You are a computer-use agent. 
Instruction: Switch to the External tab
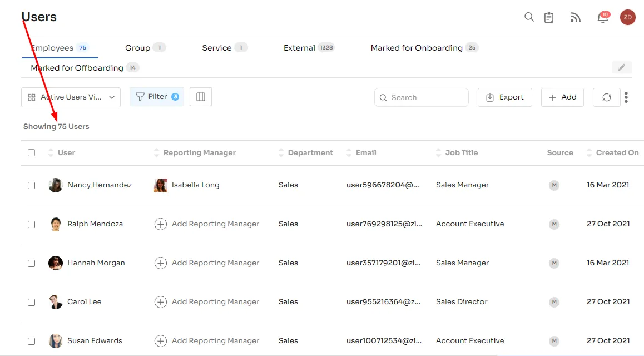point(309,48)
